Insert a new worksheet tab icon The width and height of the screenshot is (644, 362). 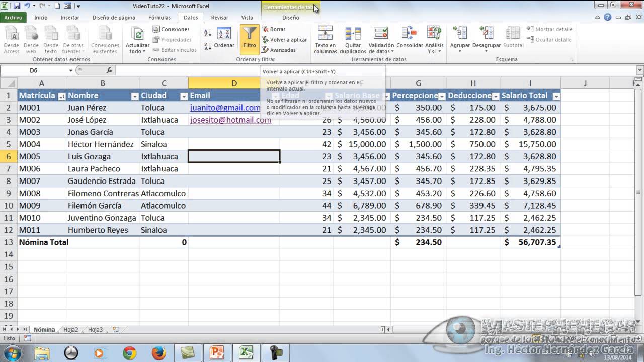pyautogui.click(x=116, y=330)
